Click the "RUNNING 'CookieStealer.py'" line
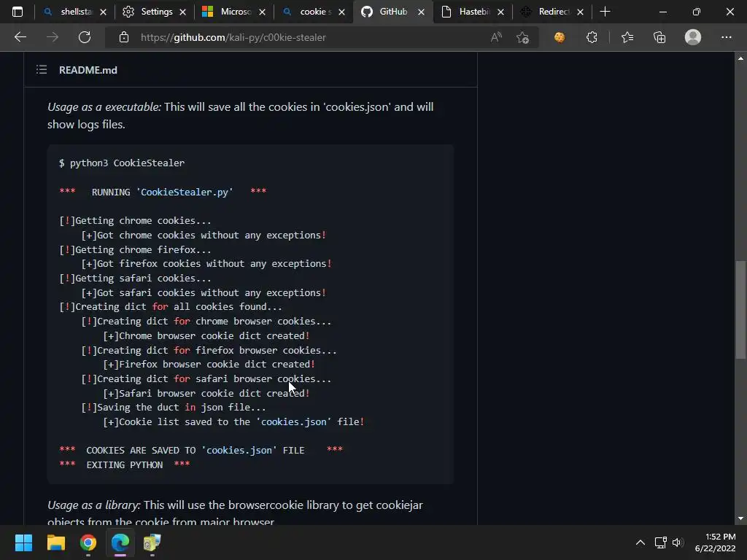The height and width of the screenshot is (560, 747). (163, 192)
